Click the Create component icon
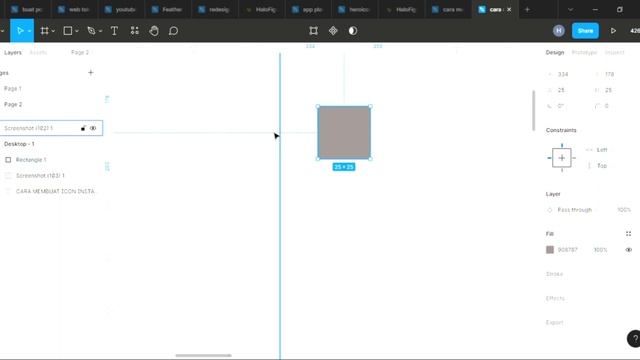This screenshot has height=360, width=640. point(333,31)
